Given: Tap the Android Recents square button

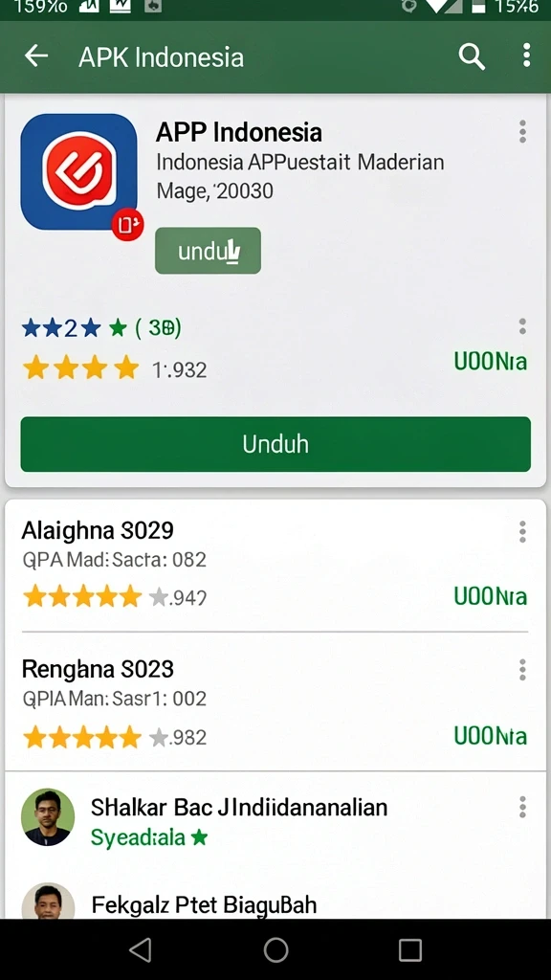Looking at the screenshot, I should [409, 950].
